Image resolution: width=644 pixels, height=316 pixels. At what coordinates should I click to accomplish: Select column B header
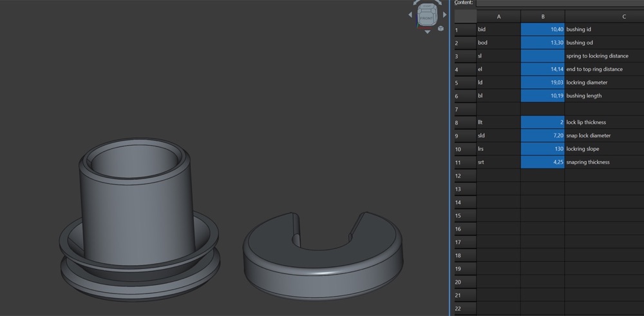(542, 17)
